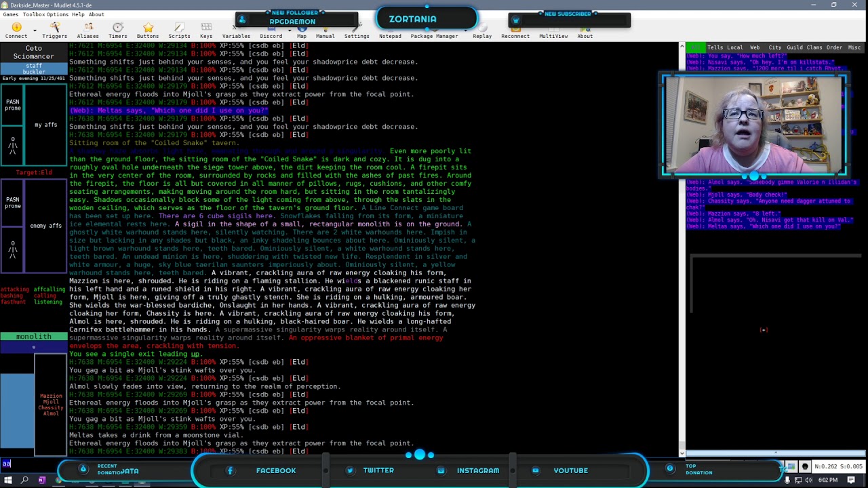Select Mjoll in the player list
Viewport: 868px width, 488px height.
[x=51, y=402]
